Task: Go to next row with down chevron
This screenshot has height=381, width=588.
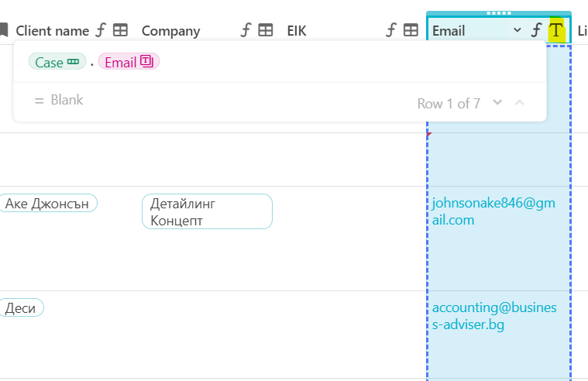Action: click(498, 103)
